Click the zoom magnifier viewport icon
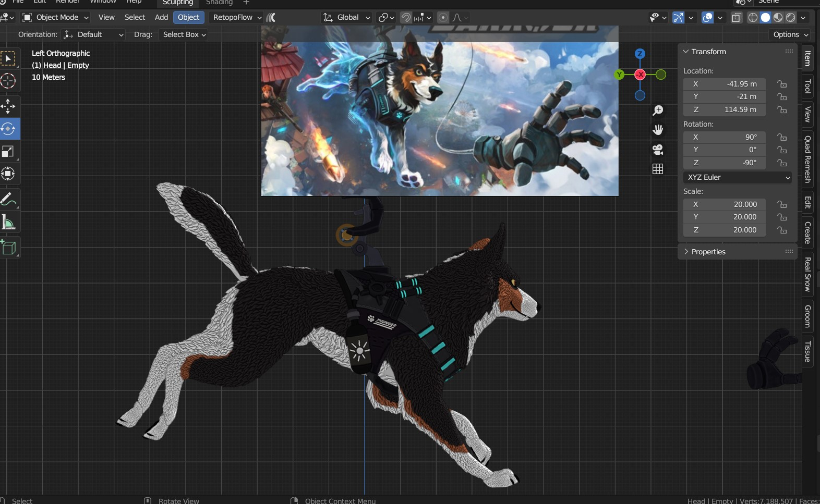820x504 pixels. tap(658, 110)
